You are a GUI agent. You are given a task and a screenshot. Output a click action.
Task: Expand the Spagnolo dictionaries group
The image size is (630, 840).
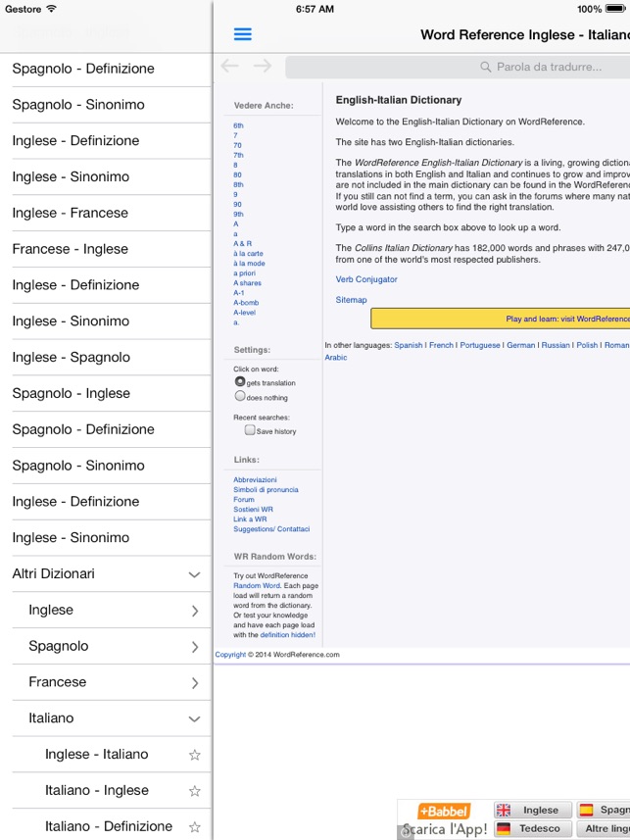195,647
